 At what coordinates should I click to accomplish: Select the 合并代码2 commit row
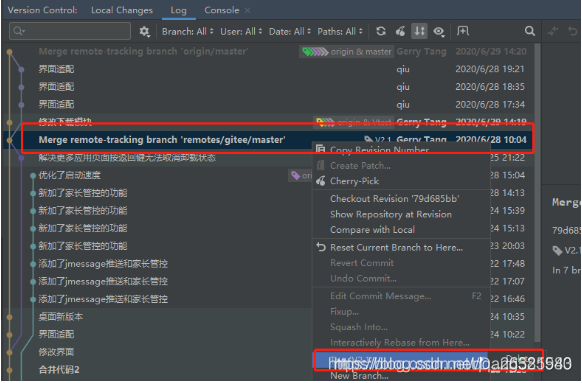pos(158,370)
